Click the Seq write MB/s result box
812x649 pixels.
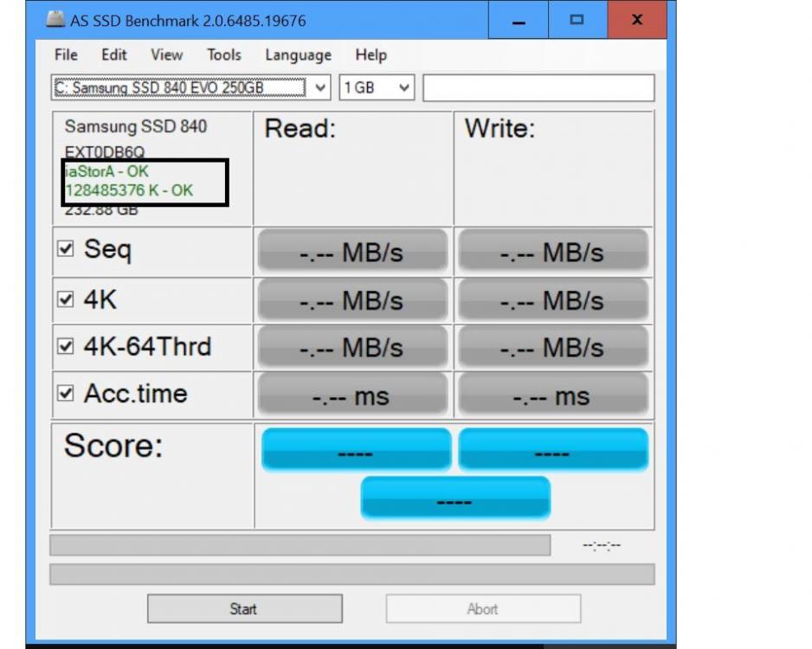tap(553, 251)
